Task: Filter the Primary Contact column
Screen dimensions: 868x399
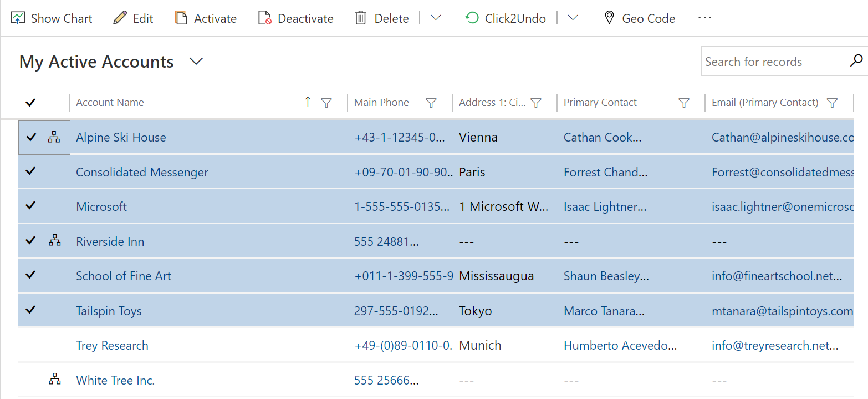Action: pos(684,103)
